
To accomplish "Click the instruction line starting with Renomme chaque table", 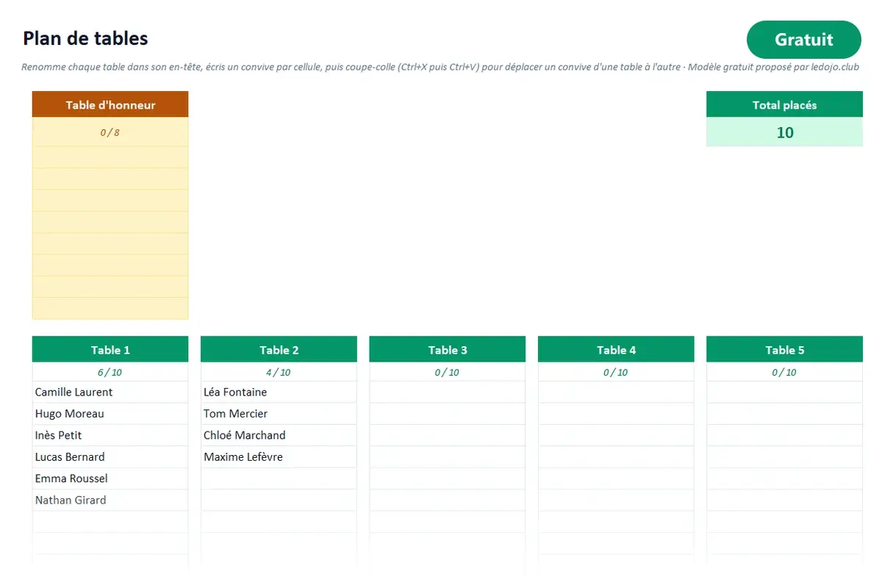I will pyautogui.click(x=440, y=67).
